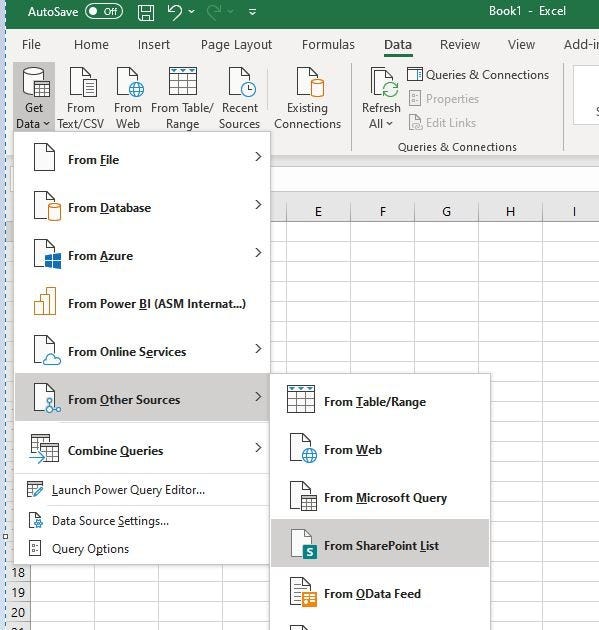Screen dimensions: 599x630
Task: Click the Properties button in ribbon
Action: [444, 99]
